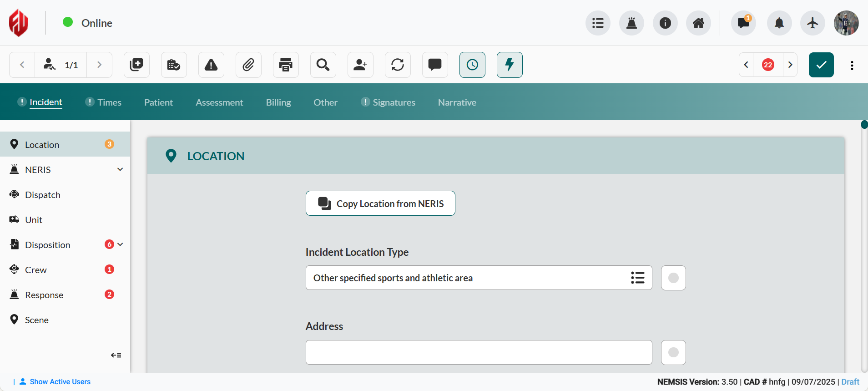The height and width of the screenshot is (391, 868).
Task: Click the Show Active Users link
Action: [60, 381]
